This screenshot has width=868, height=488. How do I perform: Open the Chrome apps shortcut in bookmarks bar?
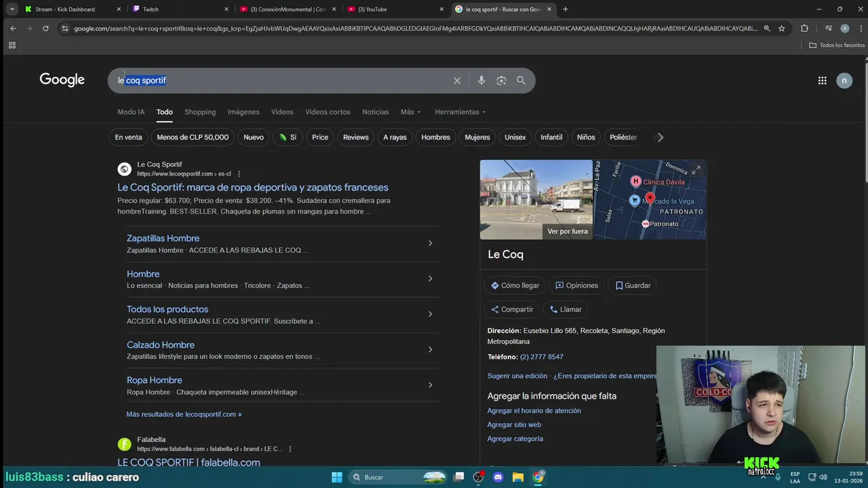click(12, 45)
